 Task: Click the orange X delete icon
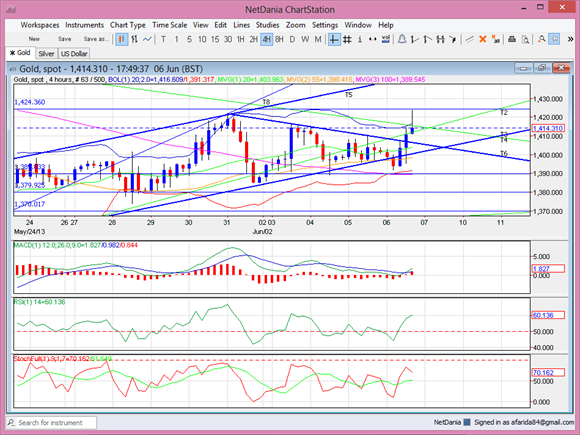pos(482,39)
